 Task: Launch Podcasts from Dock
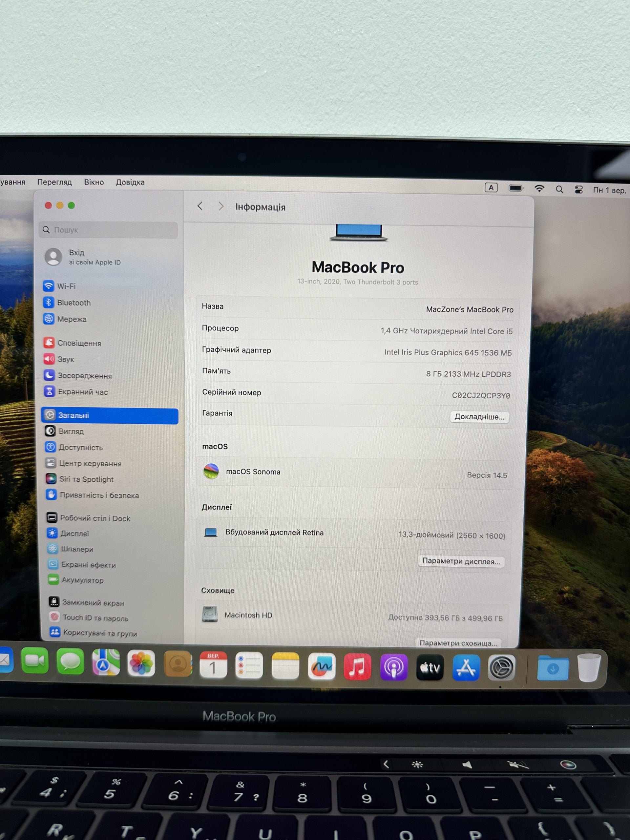tap(394, 667)
